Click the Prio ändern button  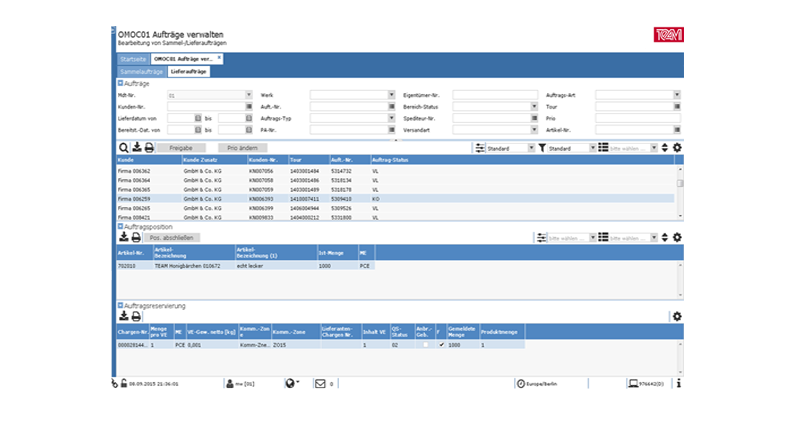pyautogui.click(x=242, y=148)
